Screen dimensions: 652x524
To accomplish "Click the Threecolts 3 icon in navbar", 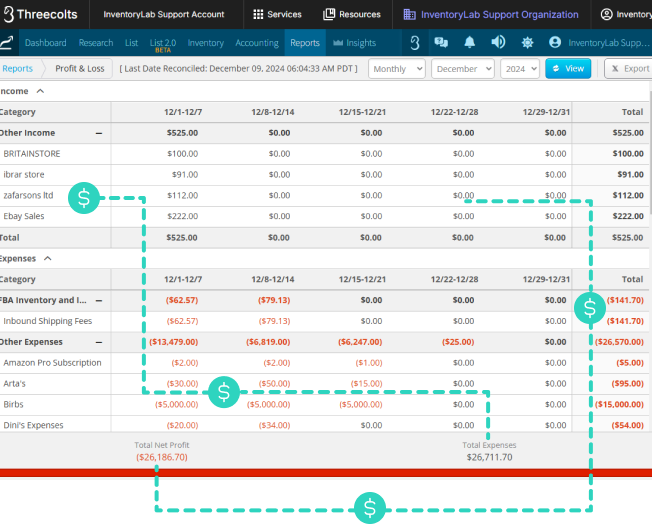I will pyautogui.click(x=415, y=42).
